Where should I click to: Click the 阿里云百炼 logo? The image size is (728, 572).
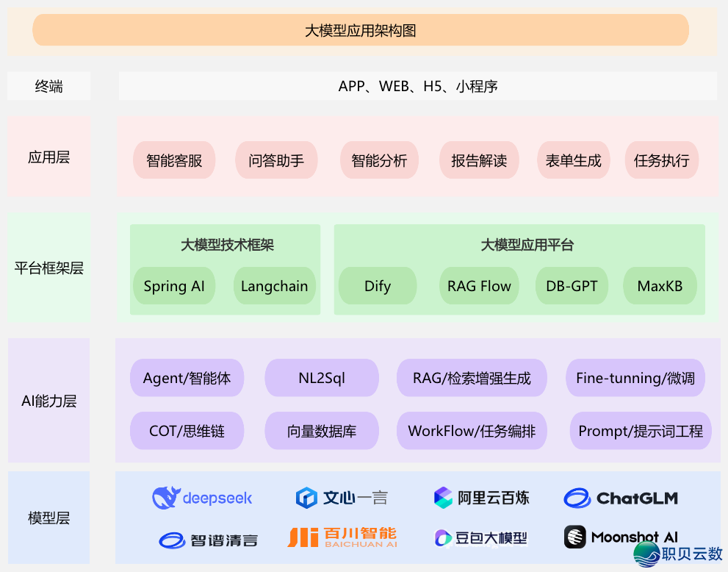click(442, 498)
